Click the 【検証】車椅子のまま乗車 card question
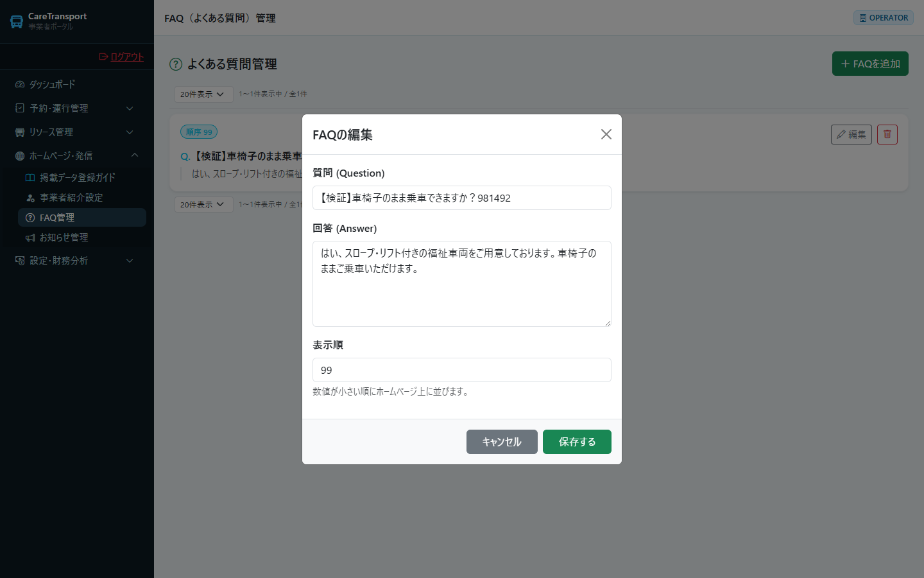The height and width of the screenshot is (578, 924). point(248,156)
